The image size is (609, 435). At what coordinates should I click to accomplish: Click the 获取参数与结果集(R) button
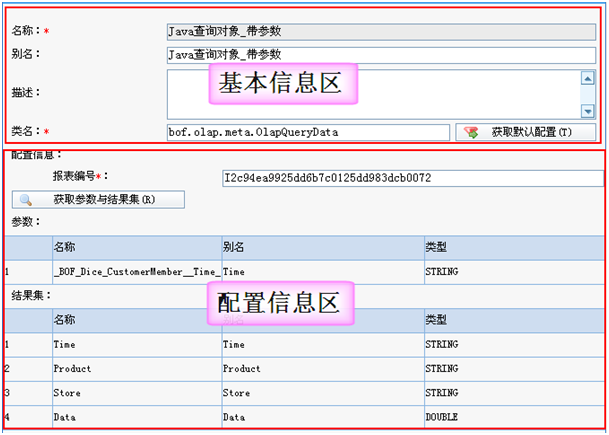coord(98,200)
